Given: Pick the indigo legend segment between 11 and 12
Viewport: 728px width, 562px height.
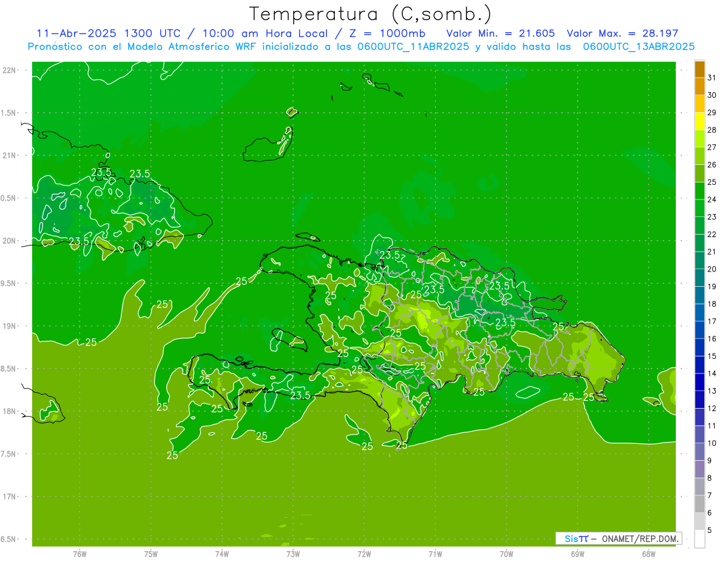Looking at the screenshot, I should tap(699, 417).
